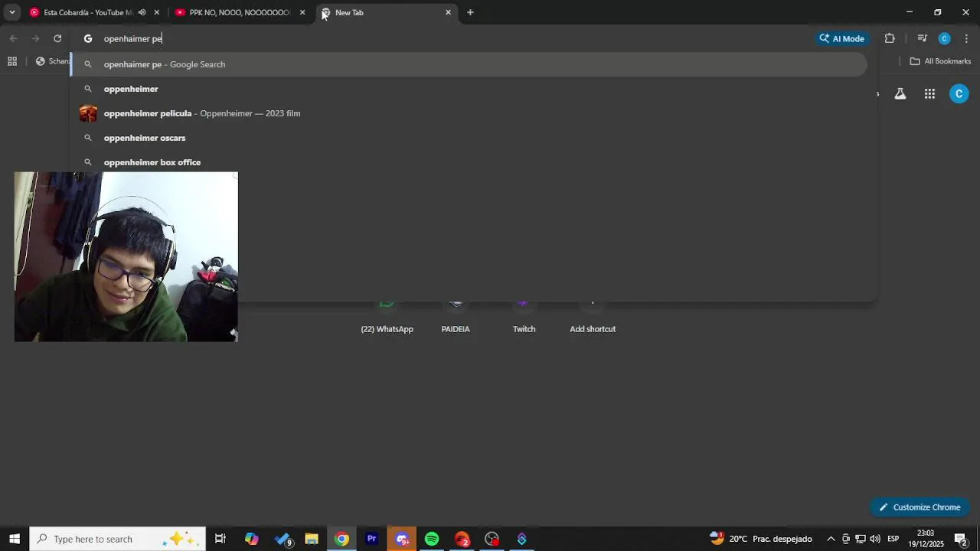Open the All Bookmarks folder
Image resolution: width=980 pixels, height=551 pixels.
[940, 61]
